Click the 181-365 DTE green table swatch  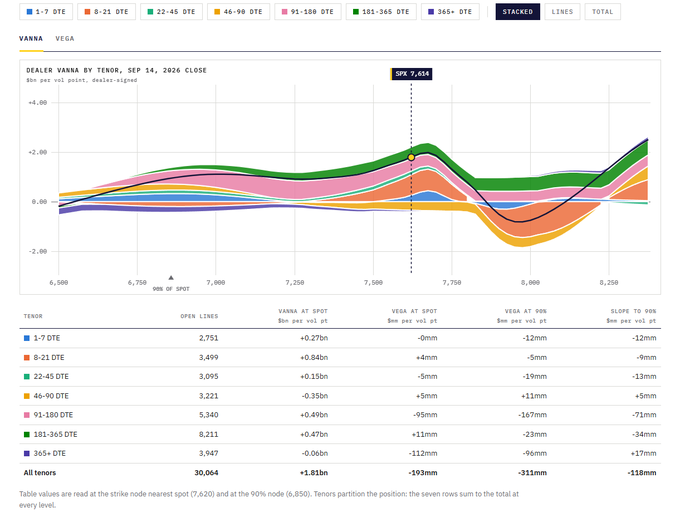click(x=26, y=434)
